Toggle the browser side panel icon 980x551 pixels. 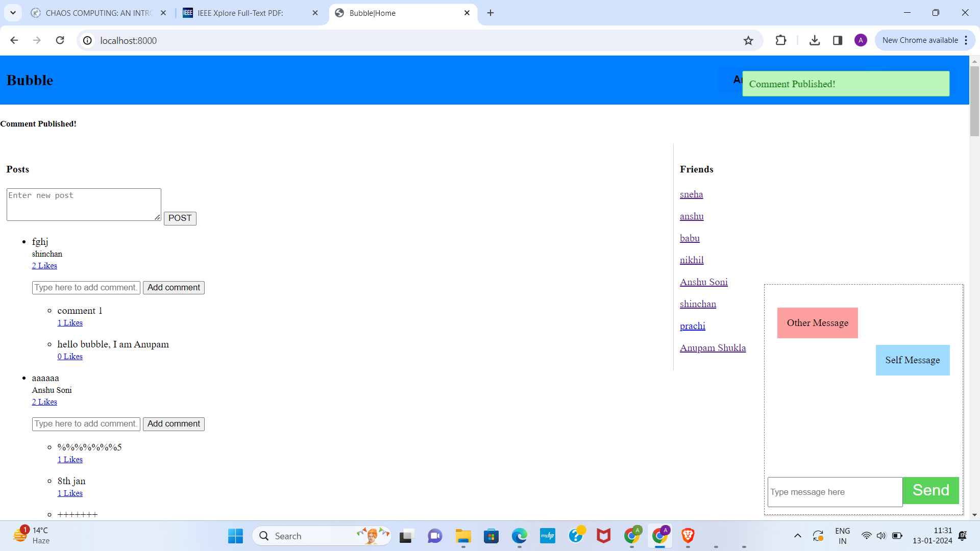[x=838, y=40]
